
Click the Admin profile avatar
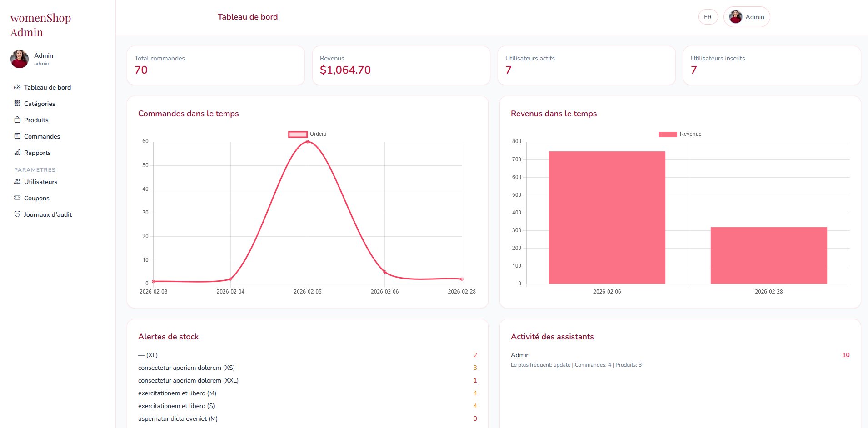19,59
